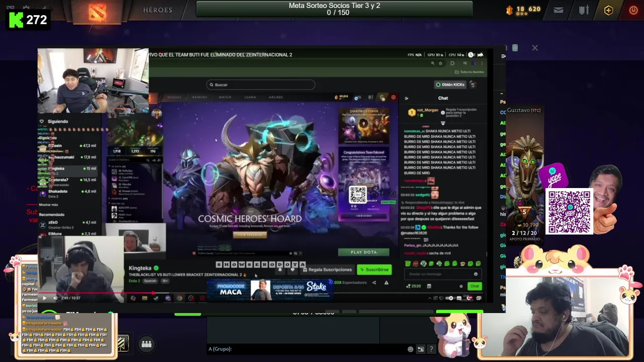
Task: Open Kick chat settings gear icon
Action: click(x=461, y=286)
